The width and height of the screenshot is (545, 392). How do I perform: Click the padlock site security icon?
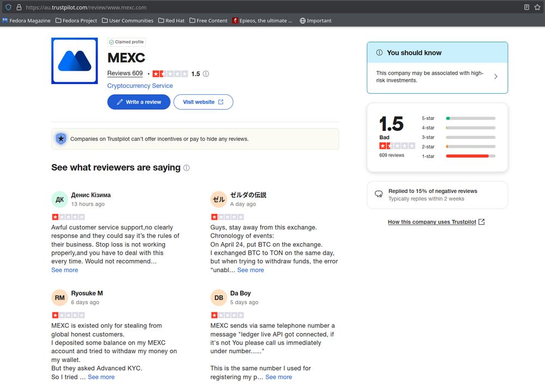[19, 7]
